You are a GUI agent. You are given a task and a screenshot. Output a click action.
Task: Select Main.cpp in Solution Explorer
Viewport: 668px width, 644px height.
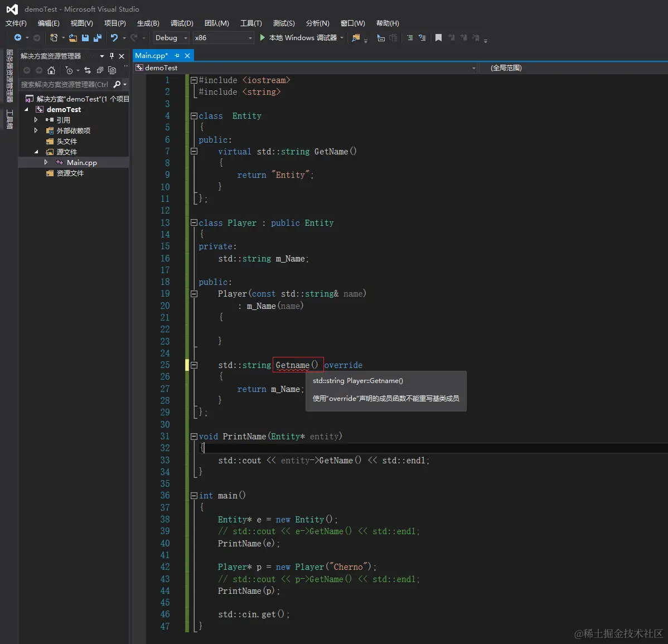(81, 163)
